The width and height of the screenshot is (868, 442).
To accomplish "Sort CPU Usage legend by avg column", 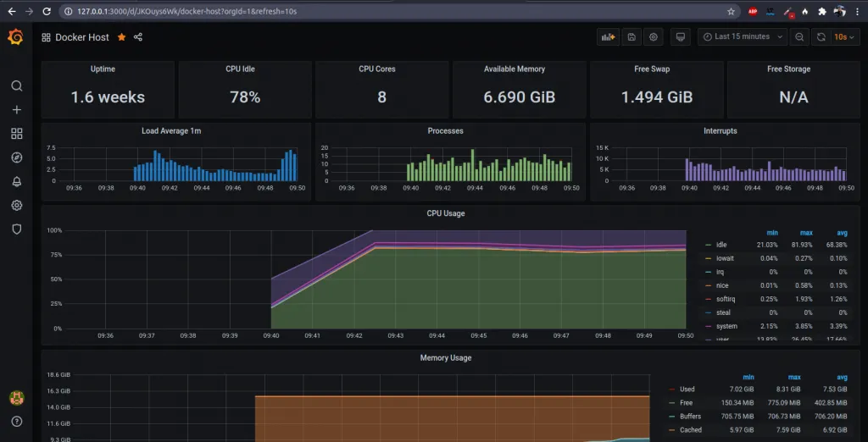I will (842, 231).
